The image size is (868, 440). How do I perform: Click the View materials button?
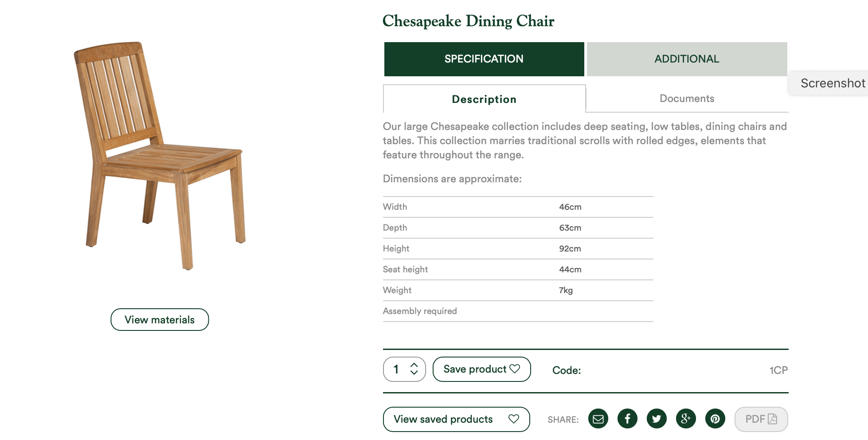[x=160, y=320]
